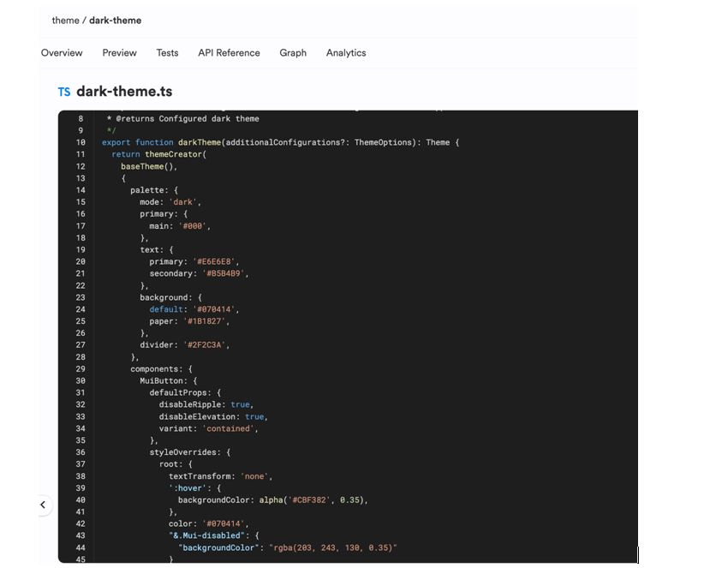Navigate to the theme breadcrumb
728x568 pixels.
pyautogui.click(x=65, y=21)
